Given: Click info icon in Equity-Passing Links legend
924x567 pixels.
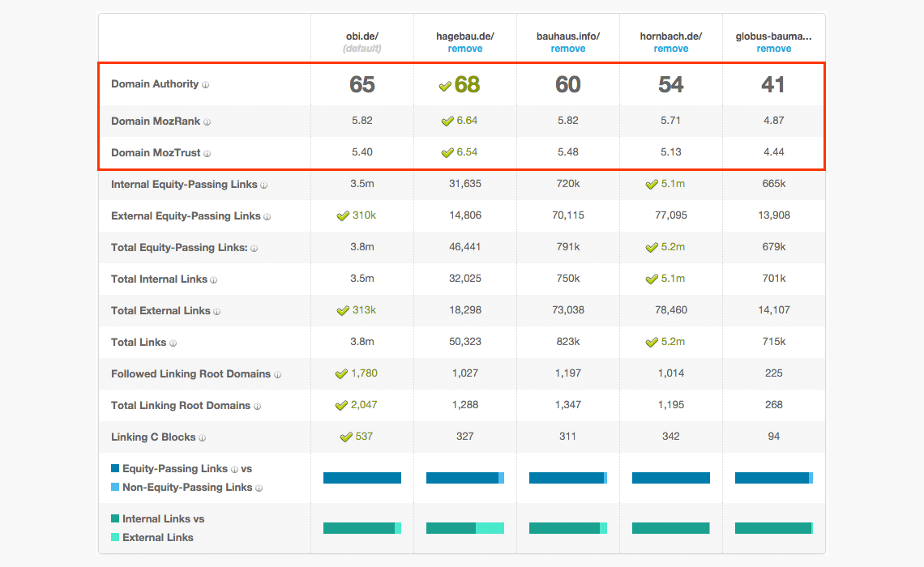Looking at the screenshot, I should point(234,470).
